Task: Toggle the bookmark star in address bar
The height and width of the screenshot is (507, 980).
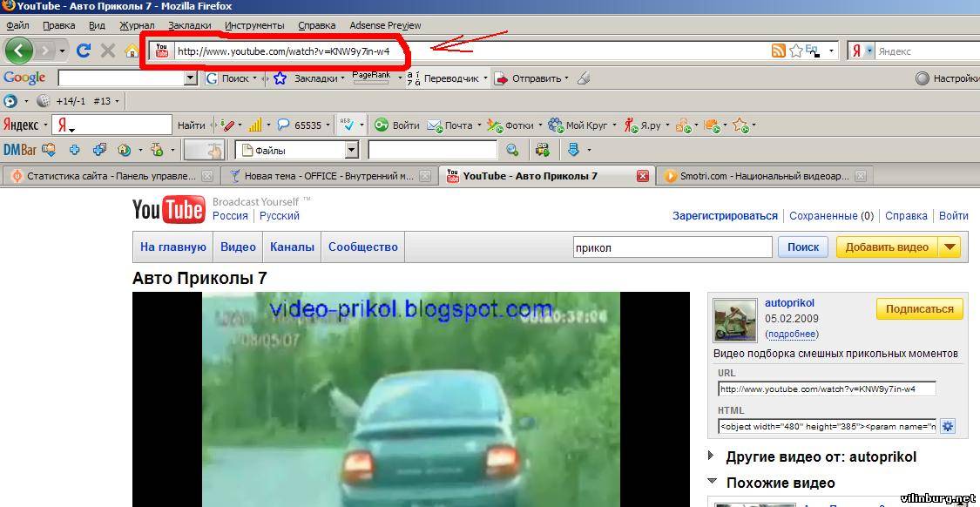Action: click(x=795, y=51)
